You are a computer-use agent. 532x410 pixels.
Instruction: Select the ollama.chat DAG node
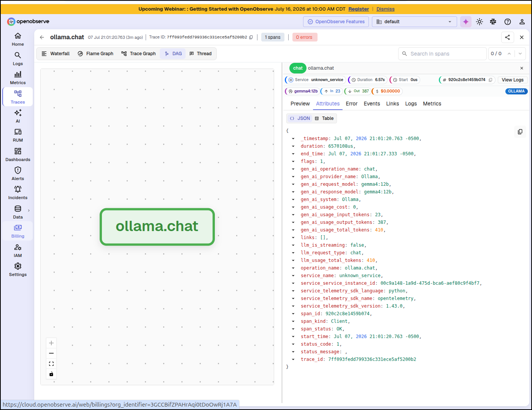point(157,227)
